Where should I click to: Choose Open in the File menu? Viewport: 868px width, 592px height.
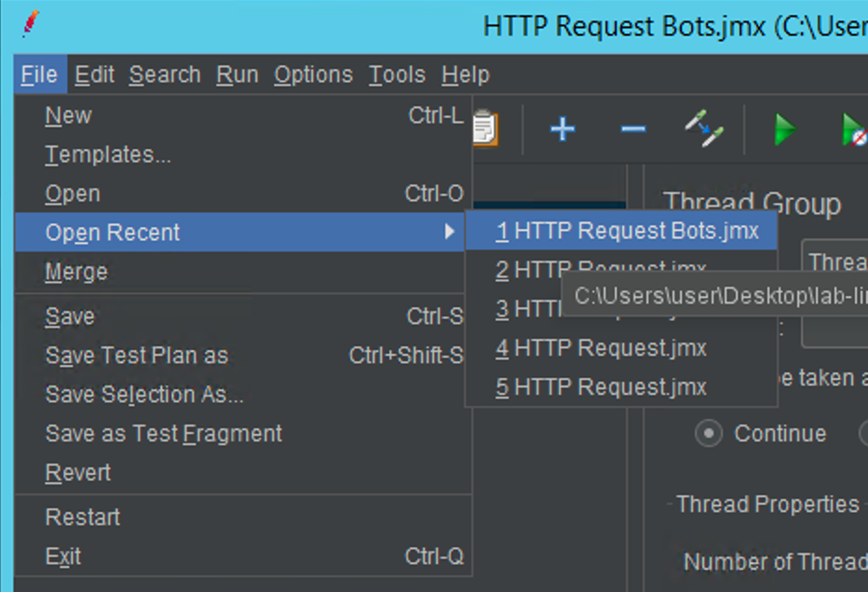coord(244,194)
